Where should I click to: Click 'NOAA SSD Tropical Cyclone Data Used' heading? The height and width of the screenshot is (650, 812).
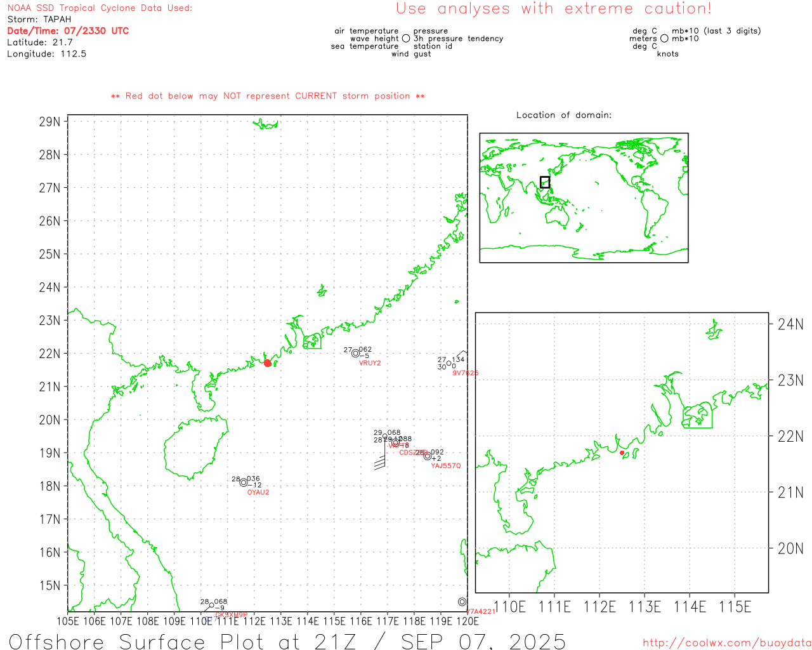(100, 8)
